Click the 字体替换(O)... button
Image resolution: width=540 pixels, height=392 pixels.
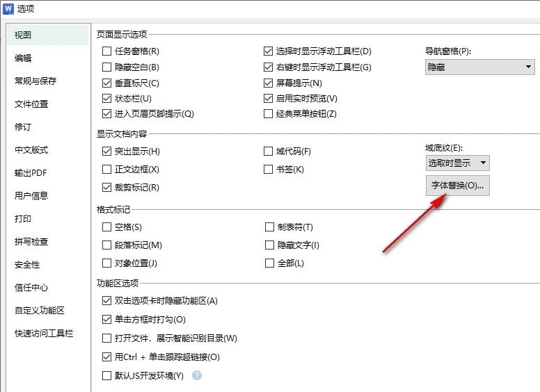457,186
